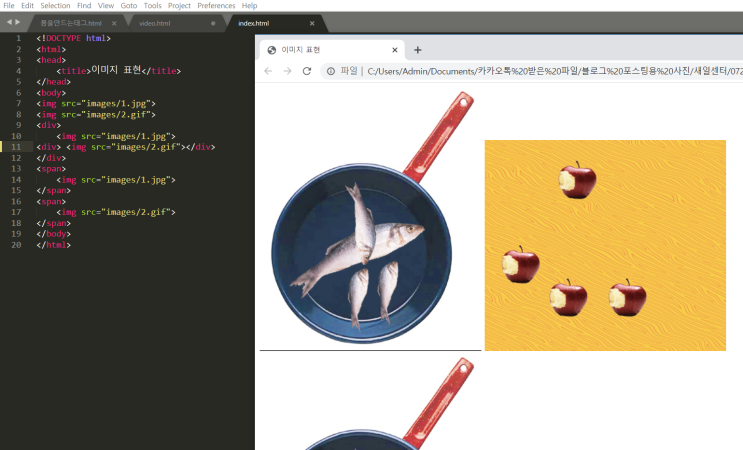Open the Find menu
Screen dimensions: 743x450
pos(84,6)
